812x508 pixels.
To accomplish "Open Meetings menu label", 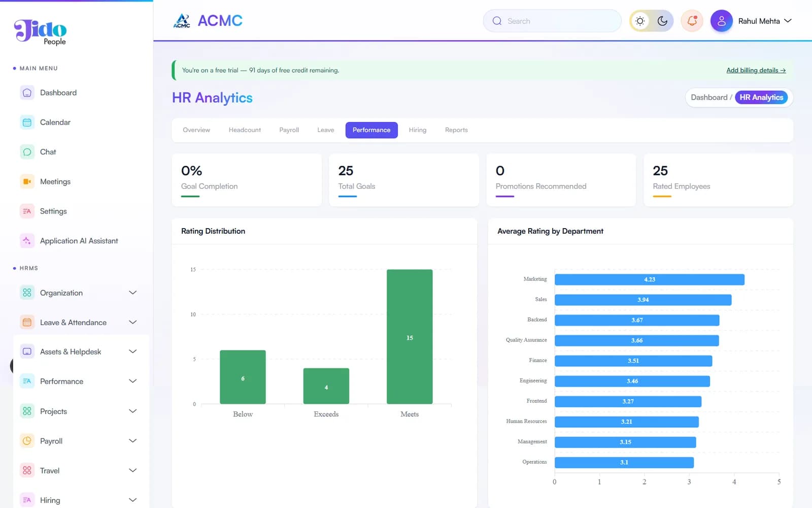I will click(x=55, y=181).
